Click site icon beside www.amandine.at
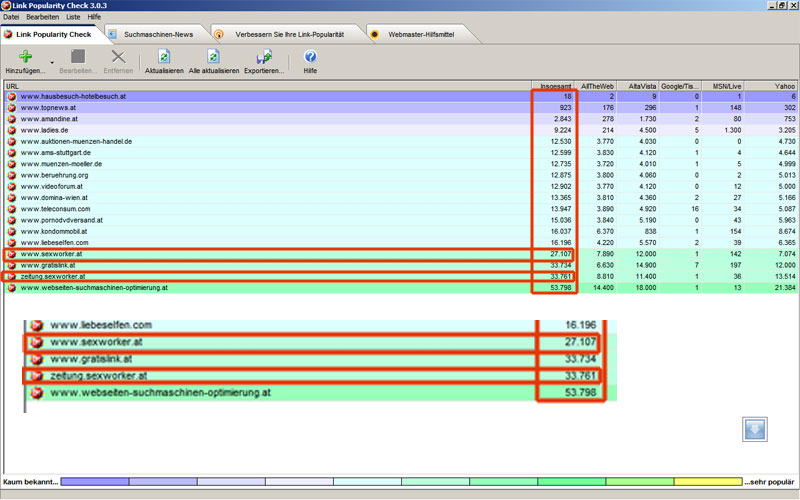Image resolution: width=800 pixels, height=500 pixels. click(11, 119)
